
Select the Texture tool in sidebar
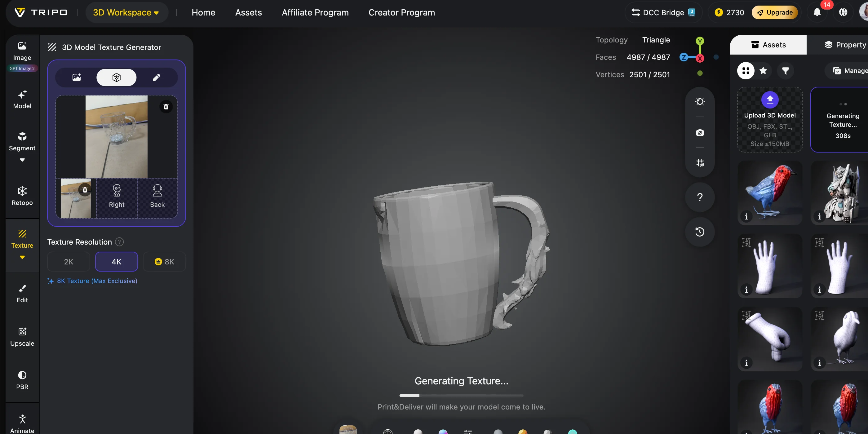point(22,239)
